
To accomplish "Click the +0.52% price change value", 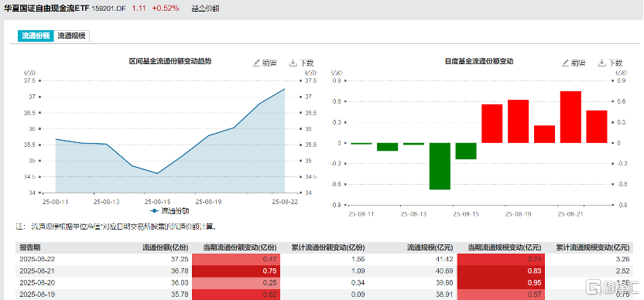I will (x=166, y=8).
